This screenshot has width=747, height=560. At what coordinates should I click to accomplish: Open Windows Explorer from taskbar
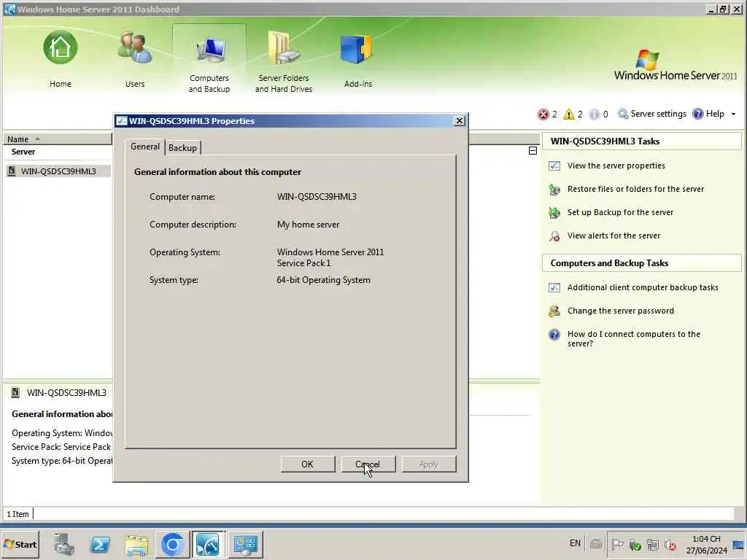[136, 545]
